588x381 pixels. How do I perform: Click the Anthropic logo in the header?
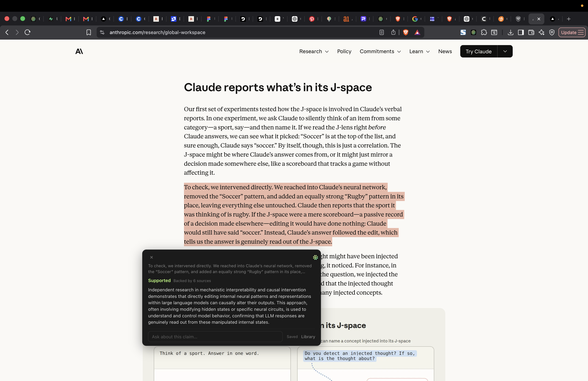pyautogui.click(x=79, y=51)
